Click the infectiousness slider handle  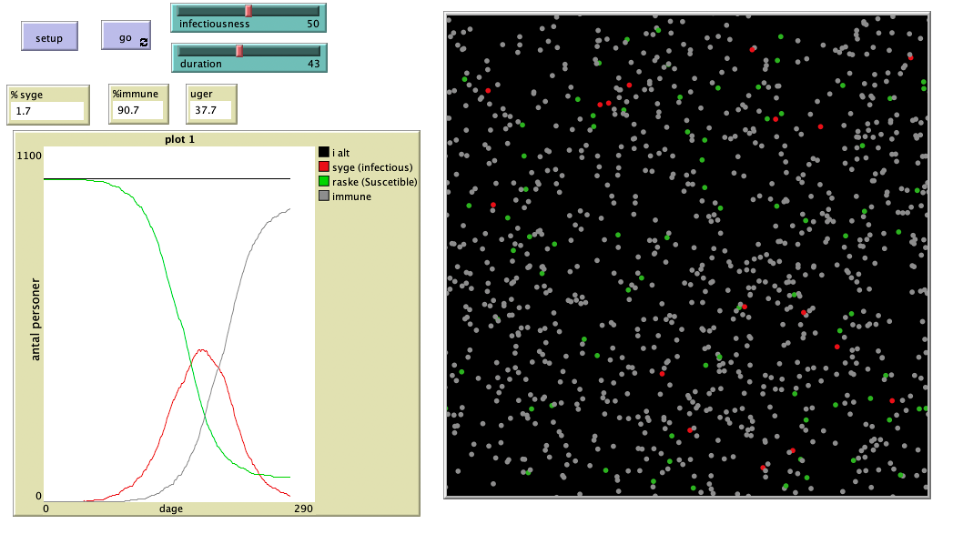point(248,10)
